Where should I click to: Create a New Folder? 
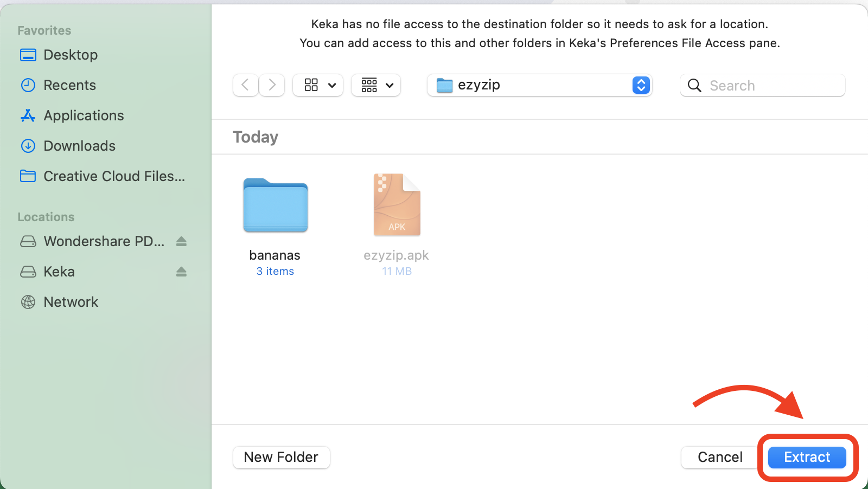coord(281,457)
